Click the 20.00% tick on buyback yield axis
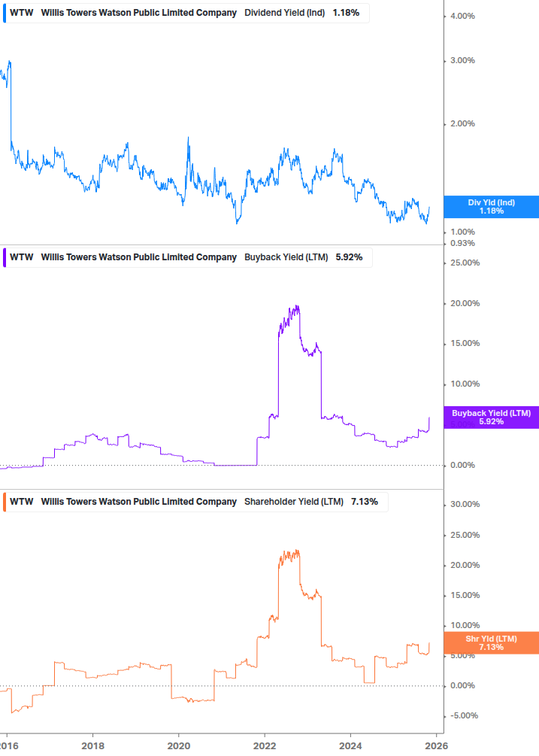This screenshot has height=756, width=539. point(465,303)
